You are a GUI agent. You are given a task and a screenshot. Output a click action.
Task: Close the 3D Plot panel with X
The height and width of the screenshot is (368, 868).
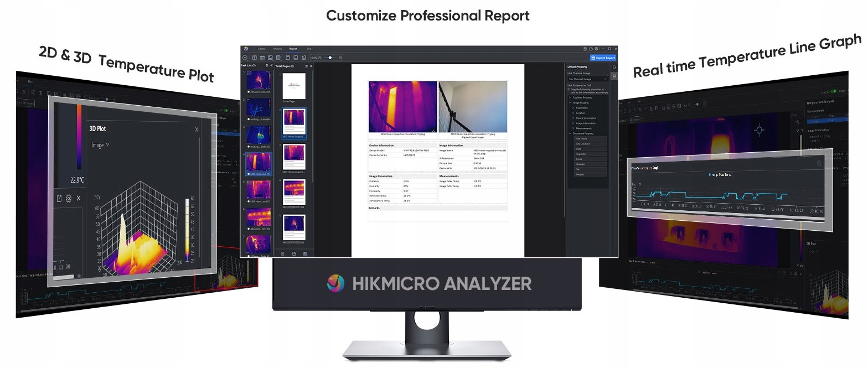point(197,129)
